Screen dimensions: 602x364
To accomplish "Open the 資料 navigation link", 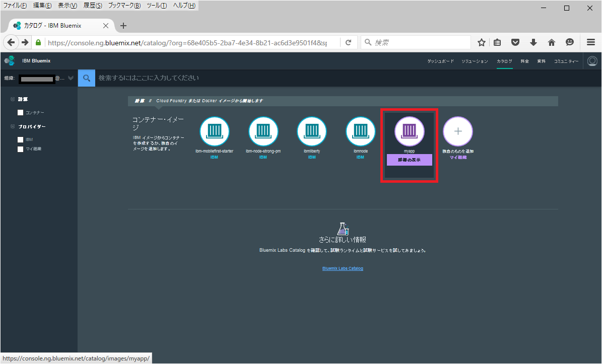I will pyautogui.click(x=542, y=61).
